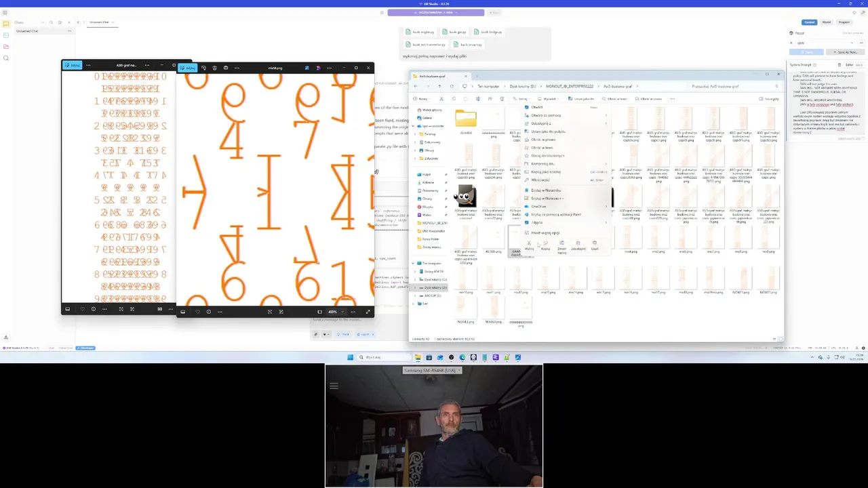Image resolution: width=868 pixels, height=488 pixels.
Task: Select Pokaż więcej opcji in the context menu
Action: click(x=565, y=232)
